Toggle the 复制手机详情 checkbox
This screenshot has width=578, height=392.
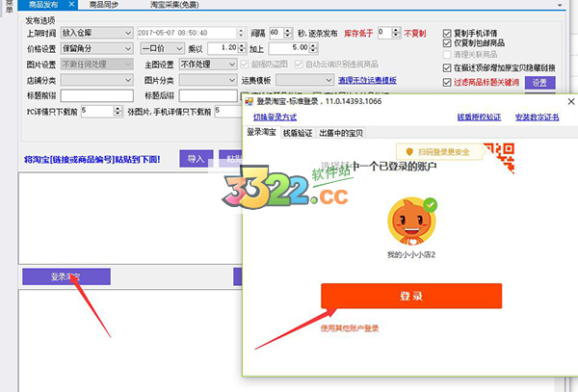(447, 34)
